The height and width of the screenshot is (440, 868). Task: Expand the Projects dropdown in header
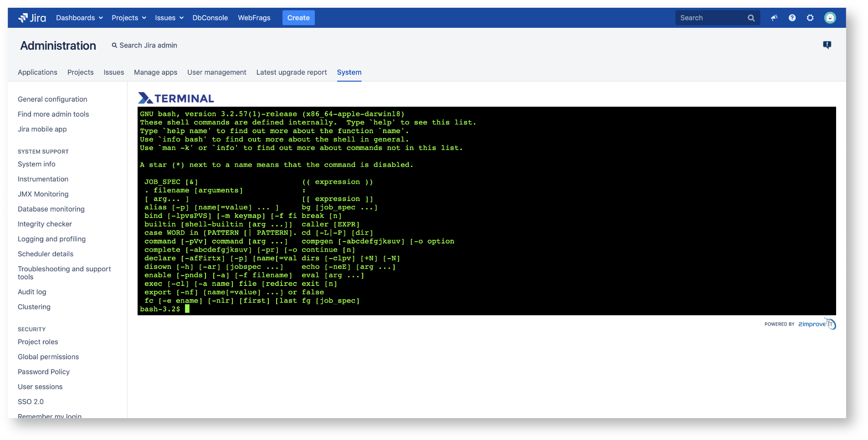click(x=129, y=18)
